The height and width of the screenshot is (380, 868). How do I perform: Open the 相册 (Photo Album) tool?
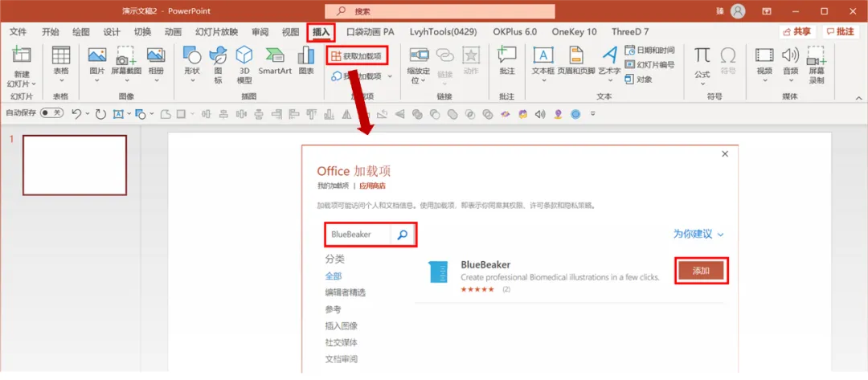[156, 55]
